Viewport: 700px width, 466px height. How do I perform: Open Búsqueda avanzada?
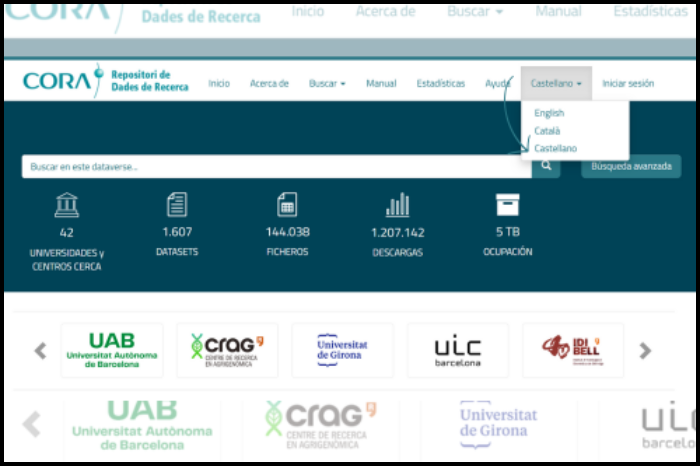pos(631,166)
